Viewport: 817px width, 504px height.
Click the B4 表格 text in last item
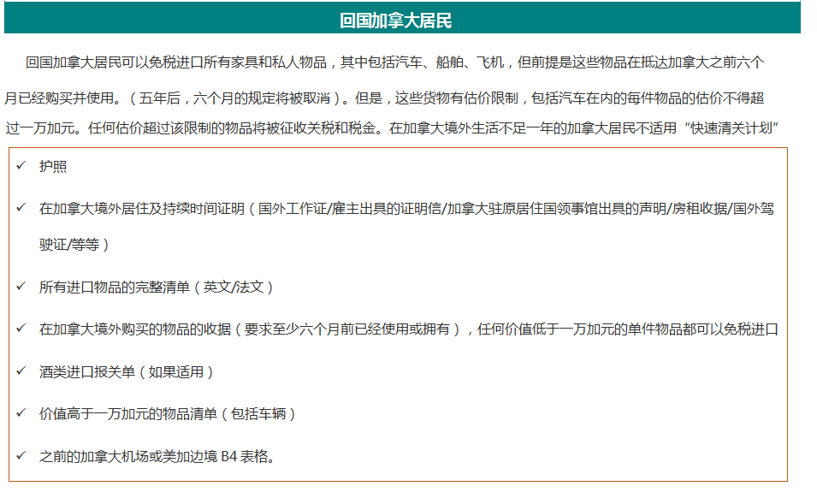coord(247,457)
